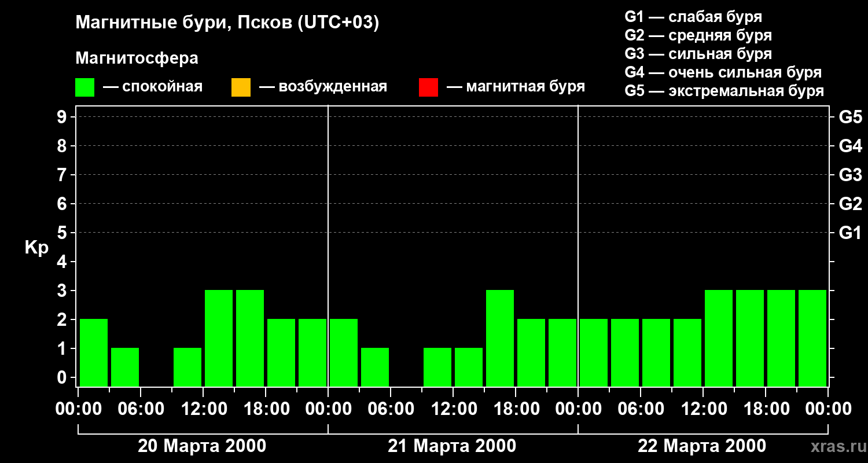Click the 15:00–18:00 bar on 21 Марта

click(x=500, y=338)
